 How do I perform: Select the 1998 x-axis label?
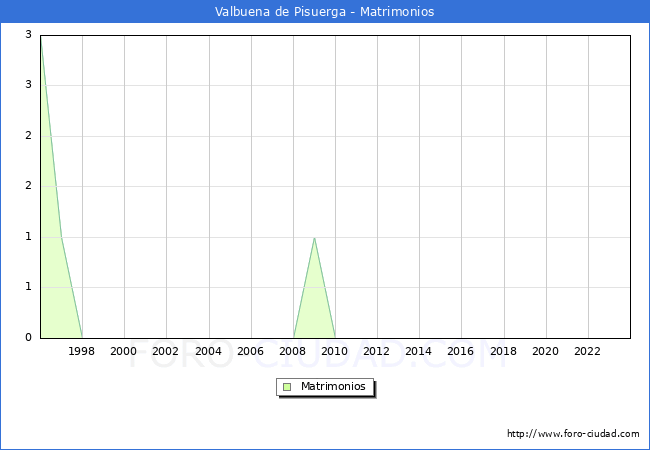tap(82, 351)
